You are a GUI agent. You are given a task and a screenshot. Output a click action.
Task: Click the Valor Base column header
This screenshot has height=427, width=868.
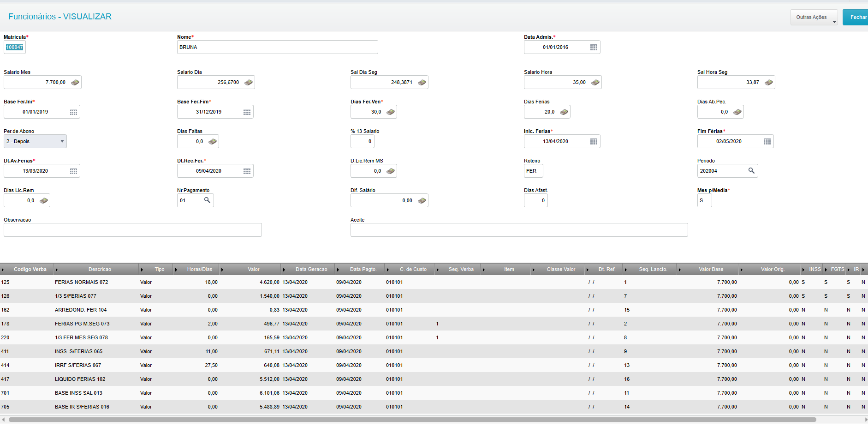(711, 269)
